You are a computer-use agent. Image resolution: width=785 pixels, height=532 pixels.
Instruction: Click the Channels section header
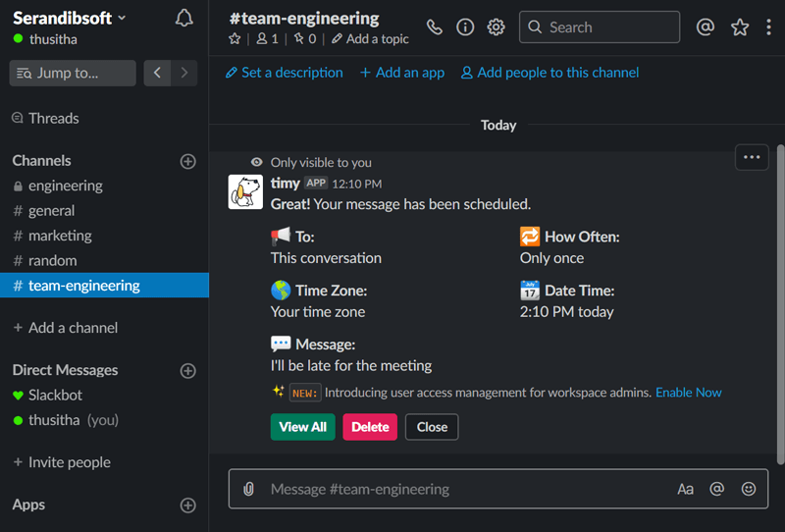click(x=41, y=161)
